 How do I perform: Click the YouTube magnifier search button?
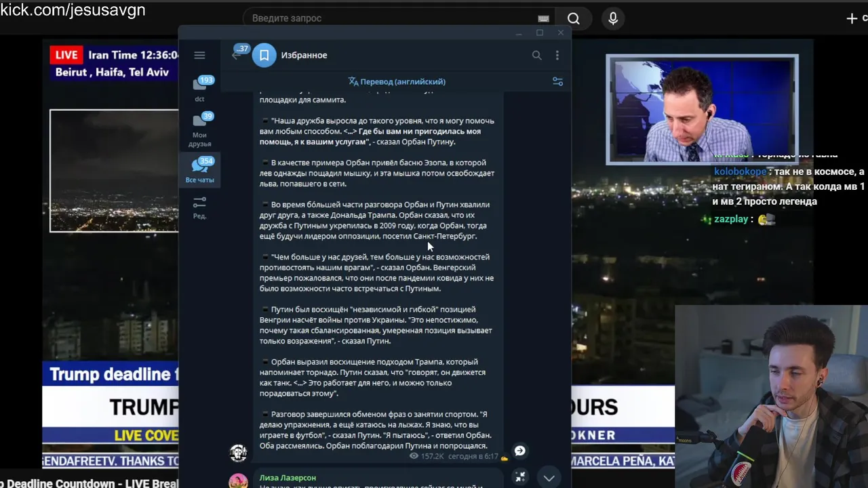coord(574,18)
